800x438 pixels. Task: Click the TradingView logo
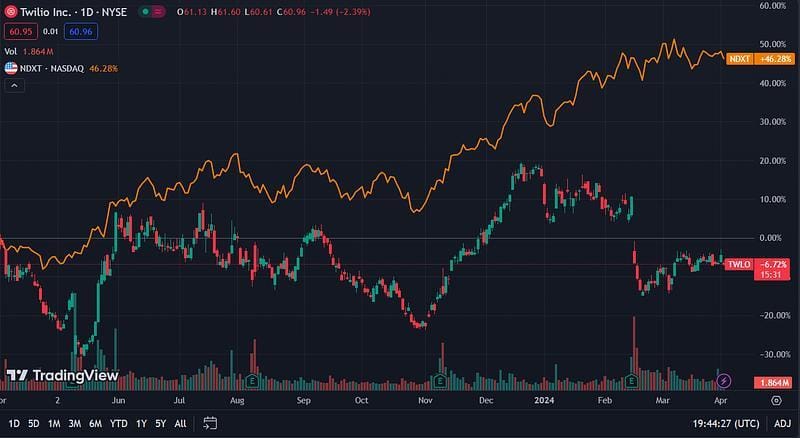pyautogui.click(x=62, y=376)
